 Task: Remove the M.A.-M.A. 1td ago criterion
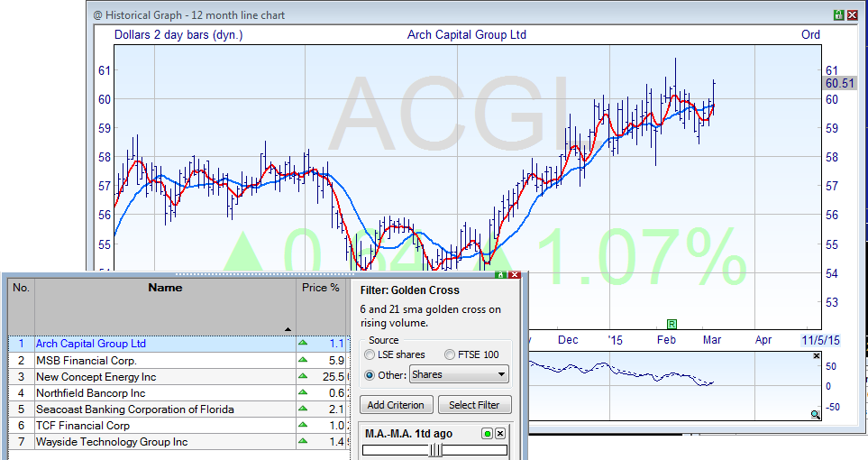coord(500,434)
